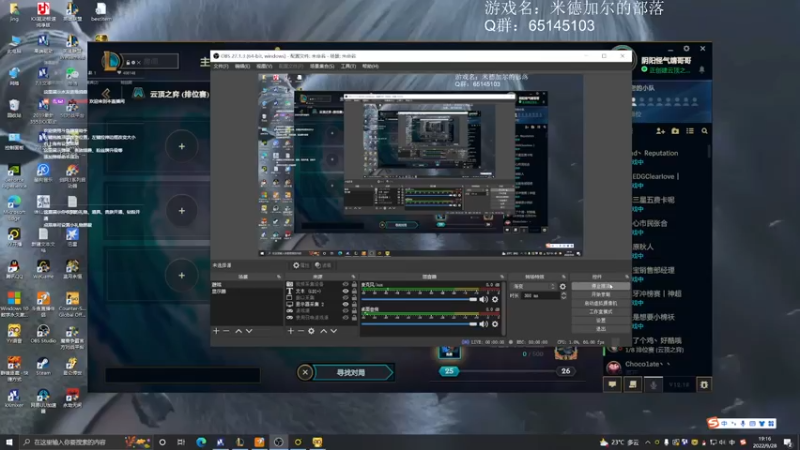The image size is (800, 450).
Task: Open bug report icon at client bottom-right
Action: (704, 385)
